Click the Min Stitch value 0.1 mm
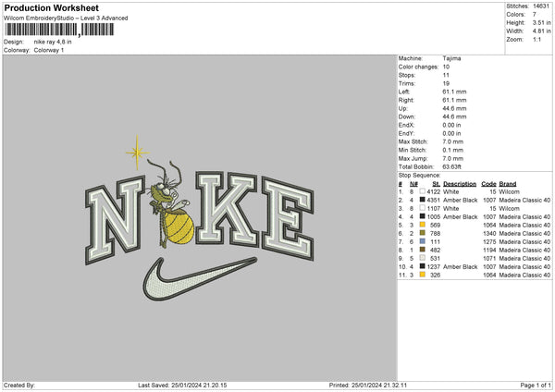Viewport: 555px width, 392px height. [x=452, y=150]
